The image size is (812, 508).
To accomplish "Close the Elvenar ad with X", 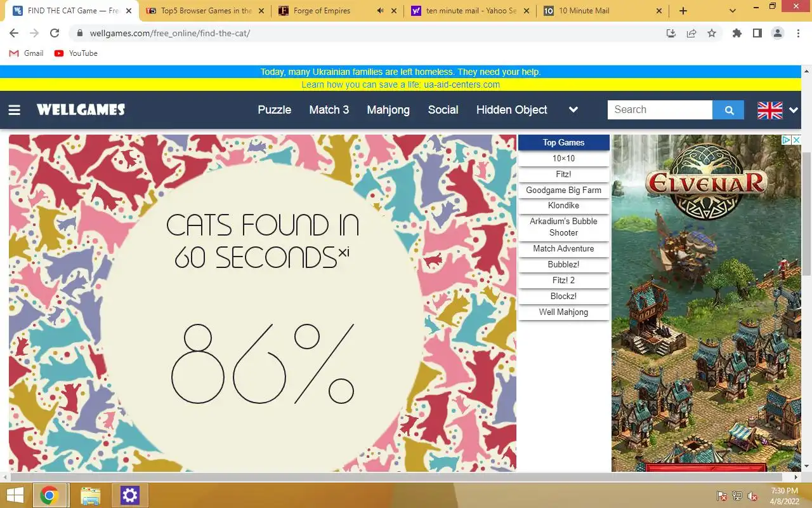I will tap(796, 140).
